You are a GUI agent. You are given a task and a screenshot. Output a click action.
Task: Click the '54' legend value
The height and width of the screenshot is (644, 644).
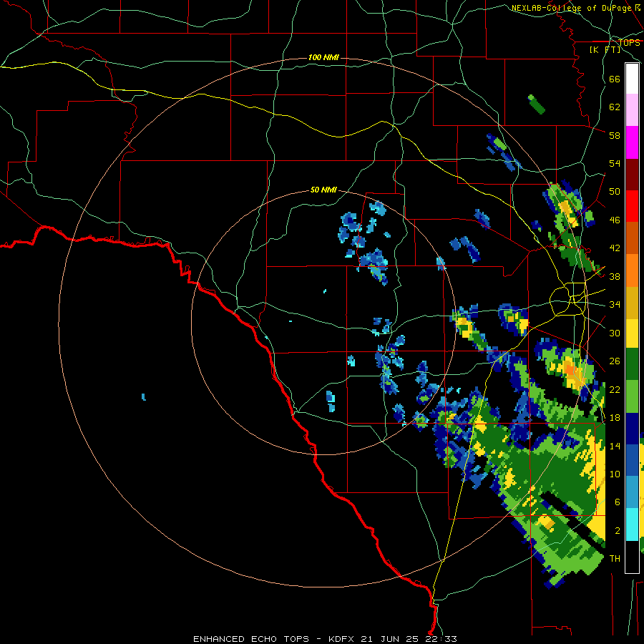tap(615, 163)
